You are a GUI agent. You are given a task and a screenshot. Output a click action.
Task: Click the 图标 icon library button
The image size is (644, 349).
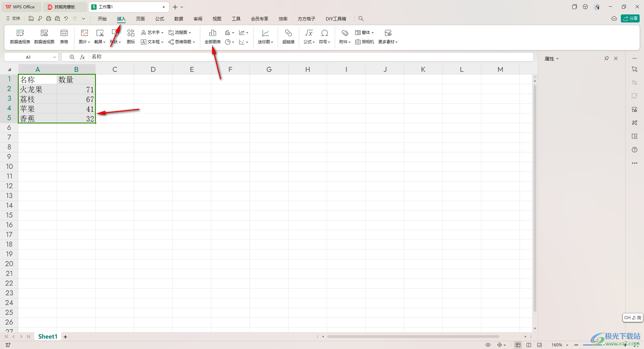point(131,37)
